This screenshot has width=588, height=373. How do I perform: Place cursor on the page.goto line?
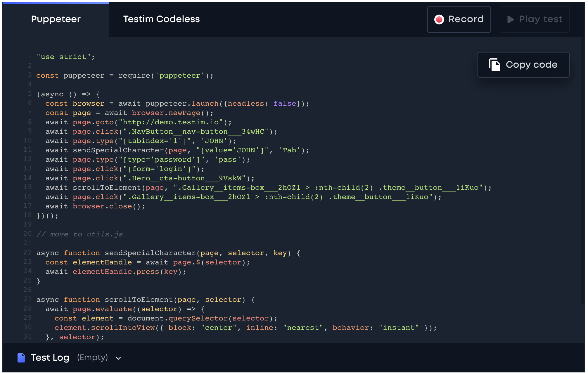coord(137,122)
